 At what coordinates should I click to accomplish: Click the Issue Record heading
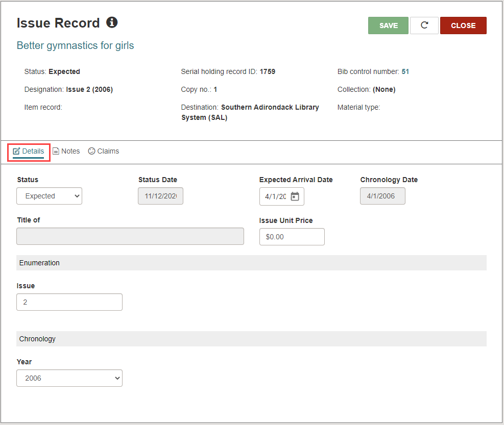click(58, 23)
